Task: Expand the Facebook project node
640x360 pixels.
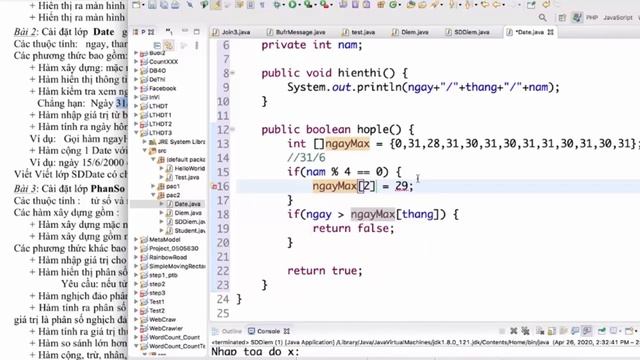Action: (x=136, y=88)
